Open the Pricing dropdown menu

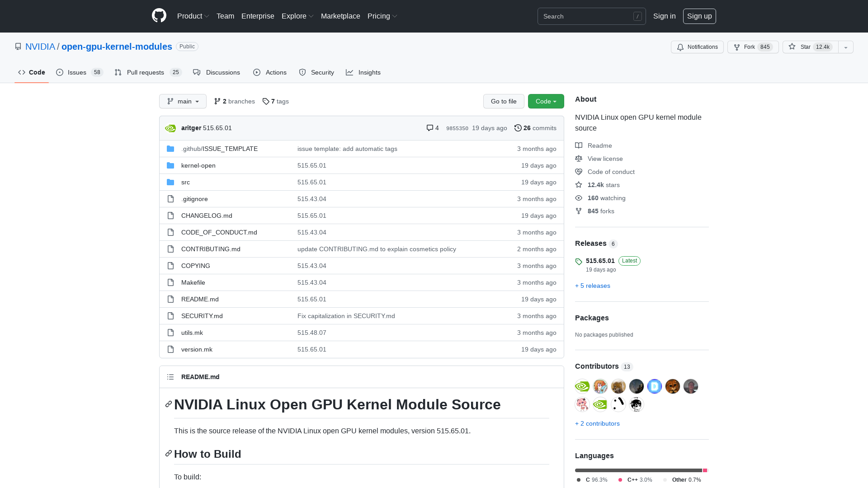coord(382,16)
